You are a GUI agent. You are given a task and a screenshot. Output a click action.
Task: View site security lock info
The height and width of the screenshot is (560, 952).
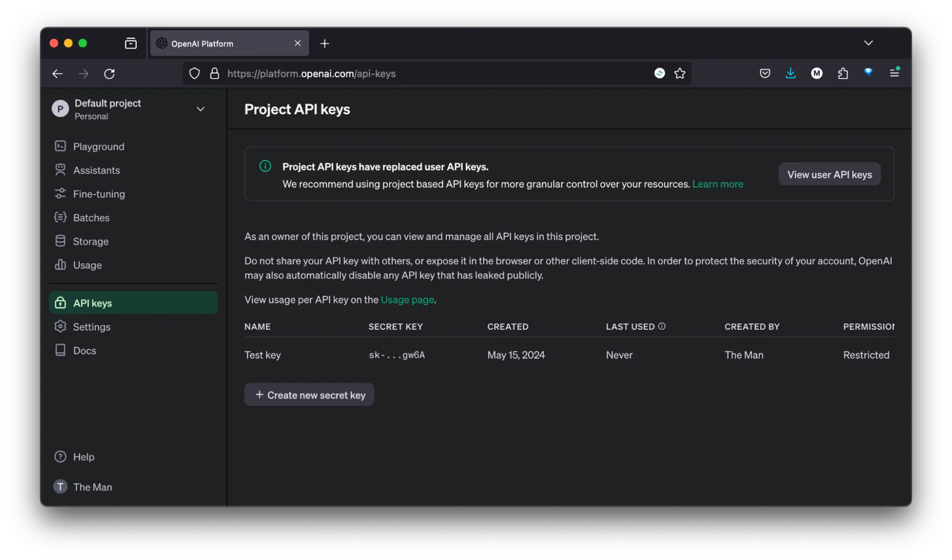214,74
